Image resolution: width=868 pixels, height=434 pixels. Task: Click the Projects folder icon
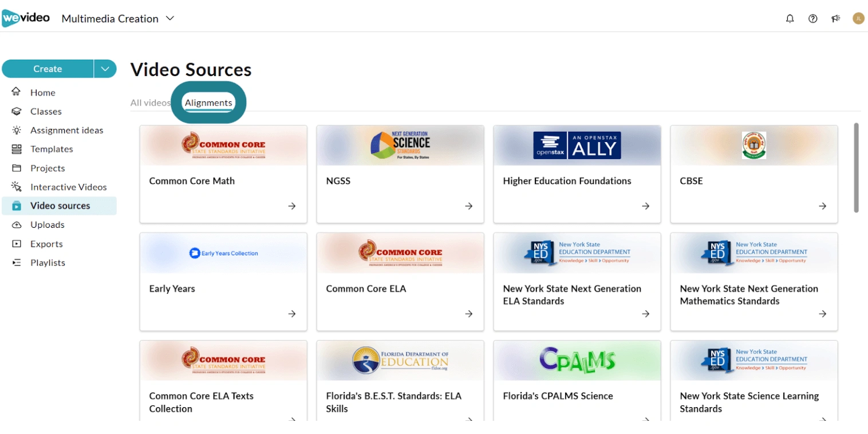17,168
